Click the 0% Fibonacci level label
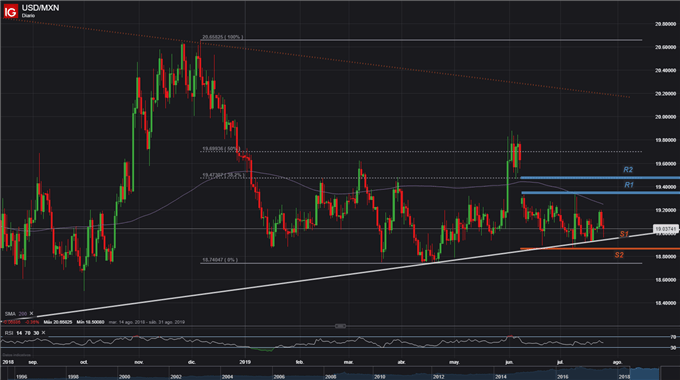 219,260
